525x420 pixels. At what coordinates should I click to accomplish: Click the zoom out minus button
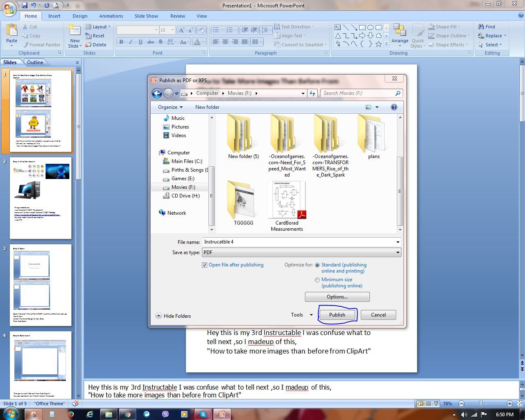click(461, 404)
